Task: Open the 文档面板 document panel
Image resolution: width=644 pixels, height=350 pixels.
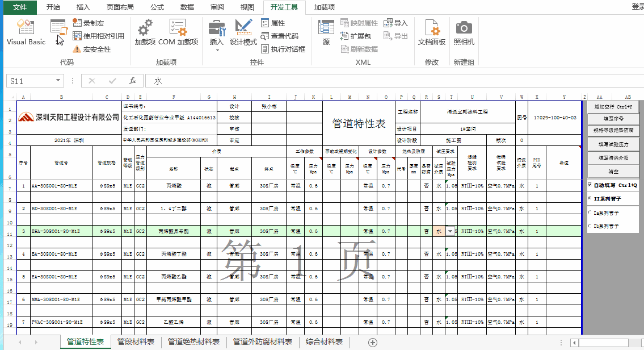Action: pos(432,32)
